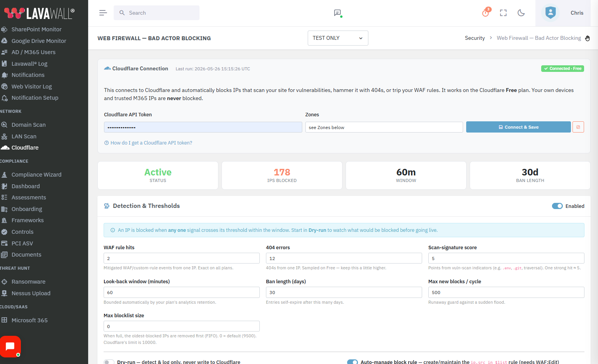
Task: Click the Ransomware crosshair icon
Action: pos(4,282)
